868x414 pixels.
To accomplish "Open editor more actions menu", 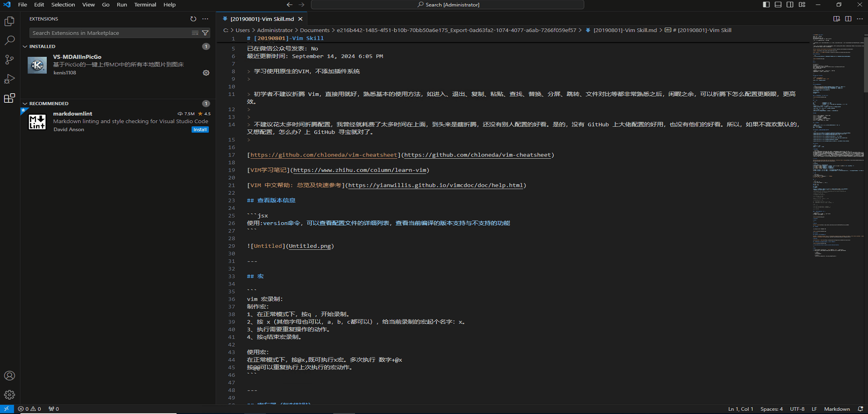I will coord(860,19).
